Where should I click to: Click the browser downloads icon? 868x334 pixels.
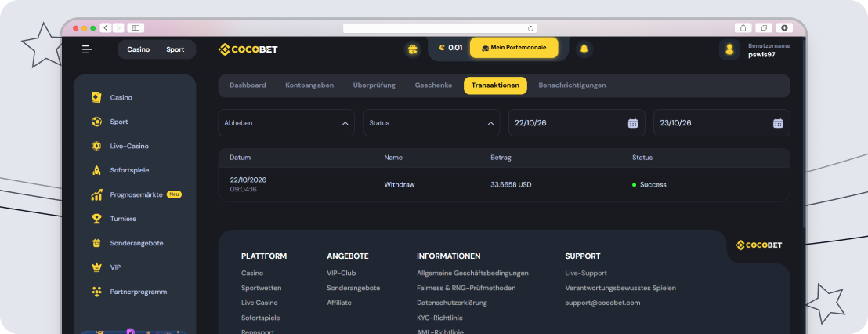[x=784, y=27]
